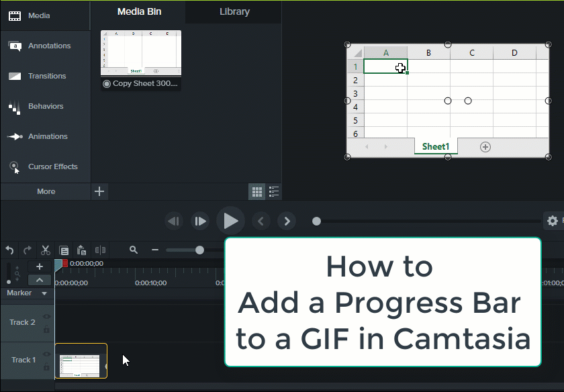The image size is (564, 392).
Task: Switch to the Library tab
Action: 233,11
